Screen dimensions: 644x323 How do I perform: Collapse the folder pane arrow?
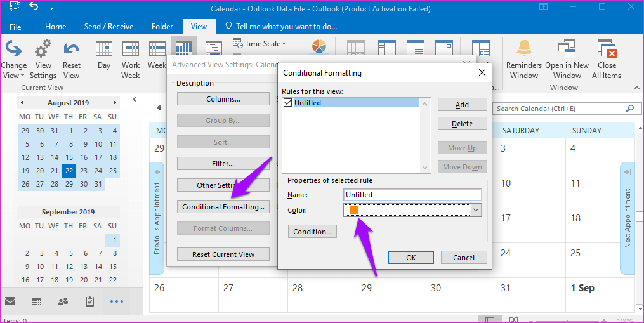[x=135, y=100]
